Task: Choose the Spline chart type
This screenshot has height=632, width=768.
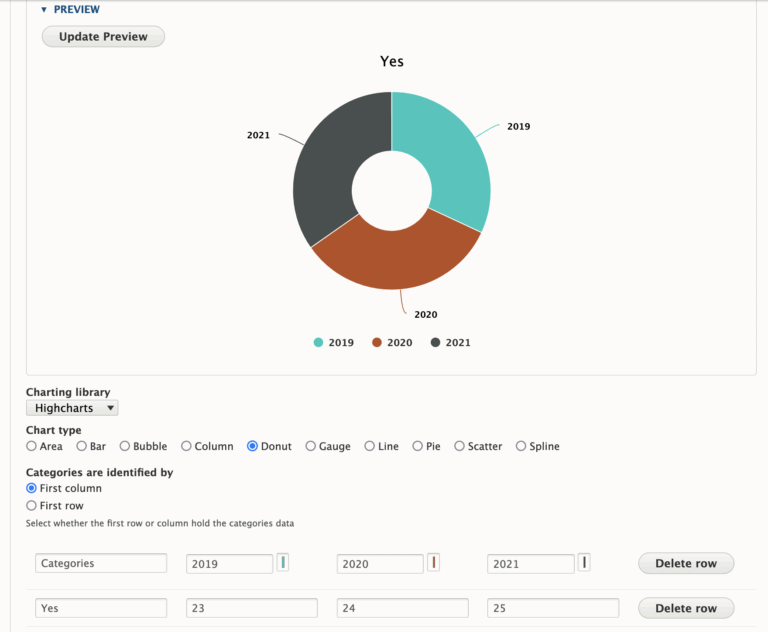Action: (x=521, y=447)
